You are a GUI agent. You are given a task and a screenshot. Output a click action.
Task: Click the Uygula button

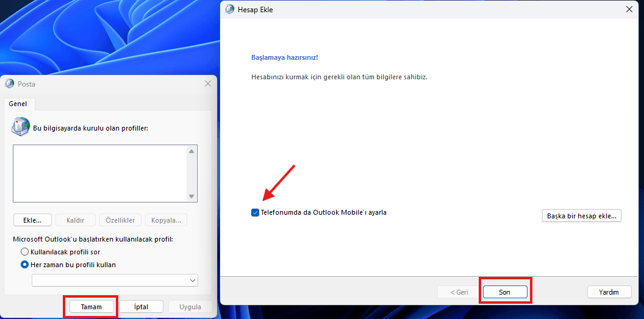(190, 307)
